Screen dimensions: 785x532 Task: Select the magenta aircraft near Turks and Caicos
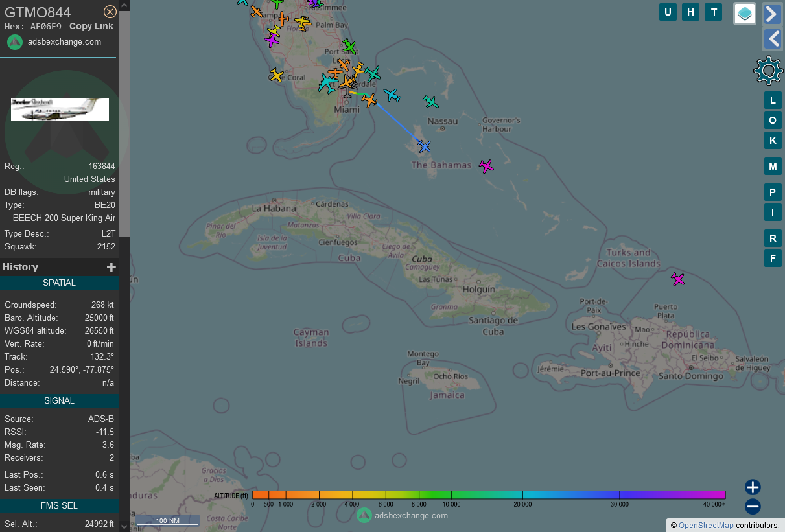pyautogui.click(x=678, y=279)
